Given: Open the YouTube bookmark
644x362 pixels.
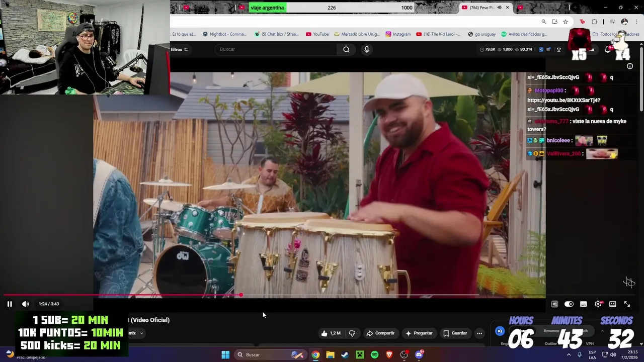Looking at the screenshot, I should click(x=317, y=34).
